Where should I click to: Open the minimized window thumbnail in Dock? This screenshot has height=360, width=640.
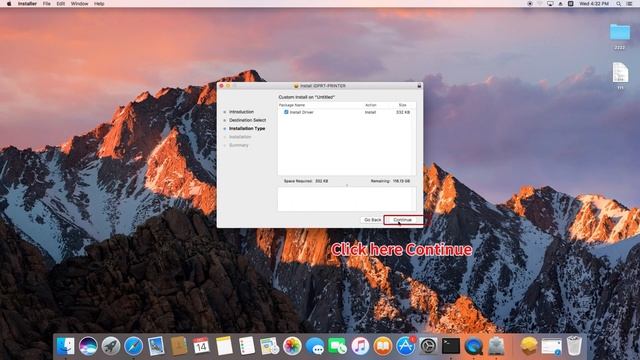click(551, 347)
